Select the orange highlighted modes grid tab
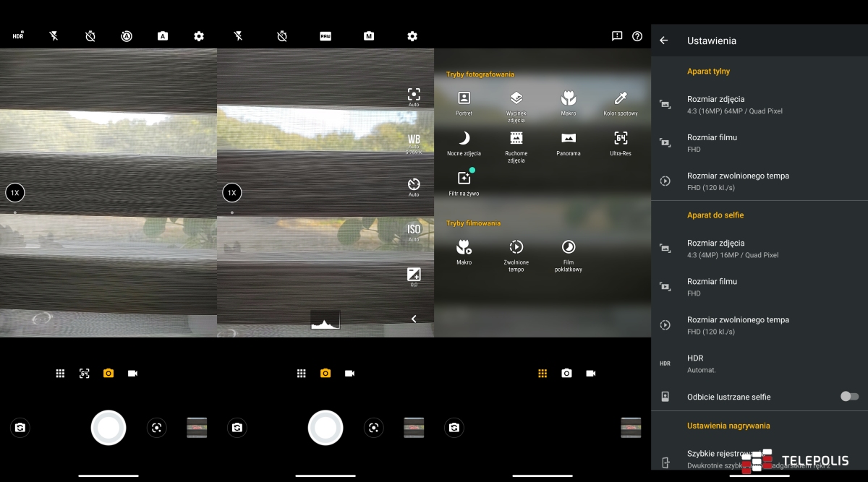 coord(542,374)
